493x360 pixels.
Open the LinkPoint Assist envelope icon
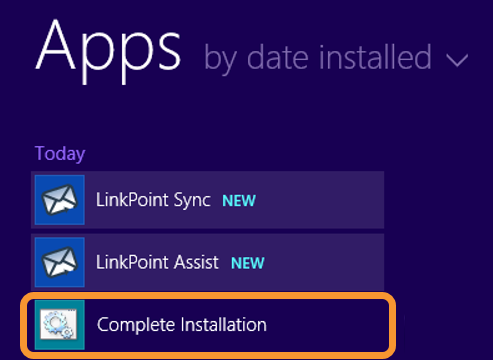click(59, 262)
